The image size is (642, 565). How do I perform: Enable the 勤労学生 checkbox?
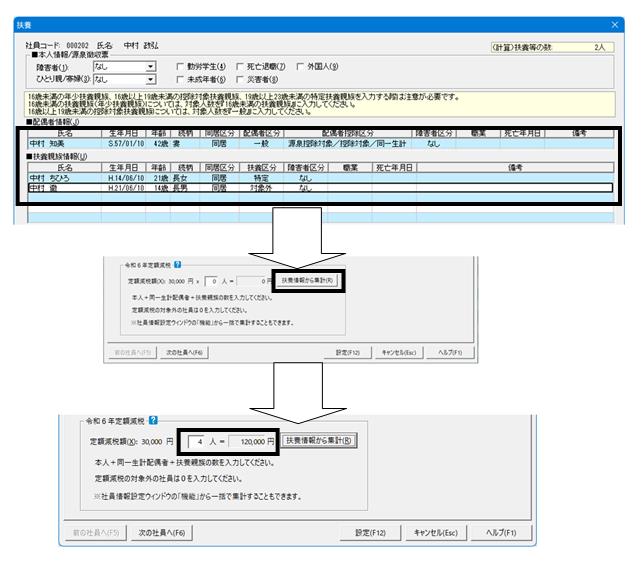click(180, 66)
